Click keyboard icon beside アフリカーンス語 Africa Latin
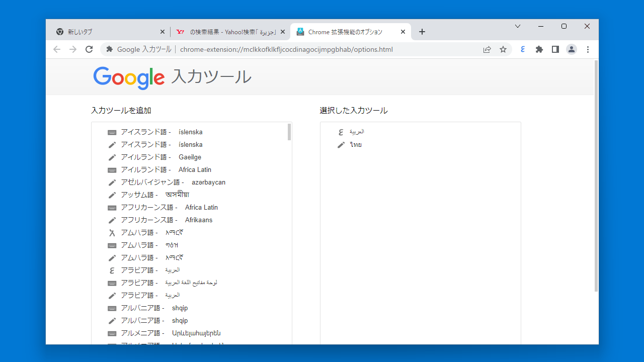Image resolution: width=644 pixels, height=362 pixels. (x=112, y=208)
